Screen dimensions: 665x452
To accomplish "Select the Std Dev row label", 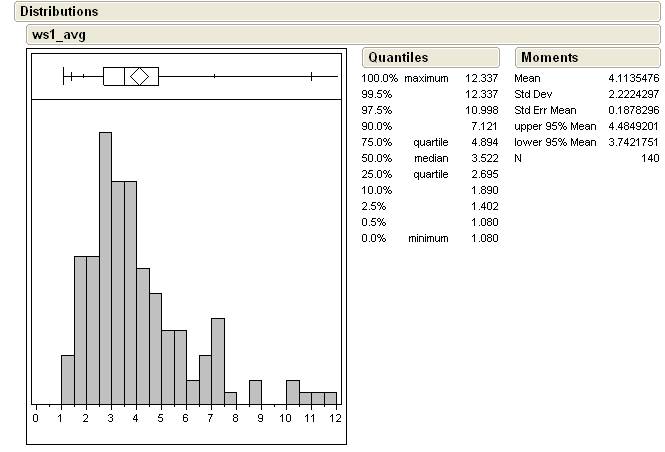I will point(535,94).
